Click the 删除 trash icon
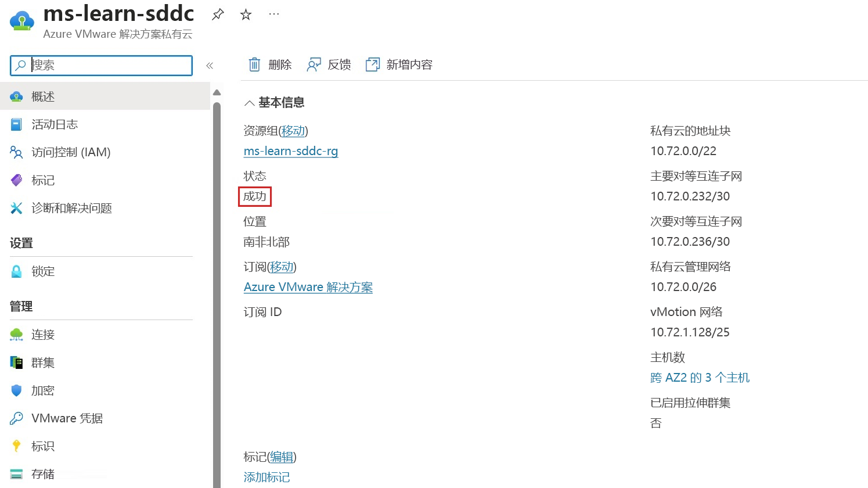Image resolution: width=868 pixels, height=488 pixels. [254, 64]
